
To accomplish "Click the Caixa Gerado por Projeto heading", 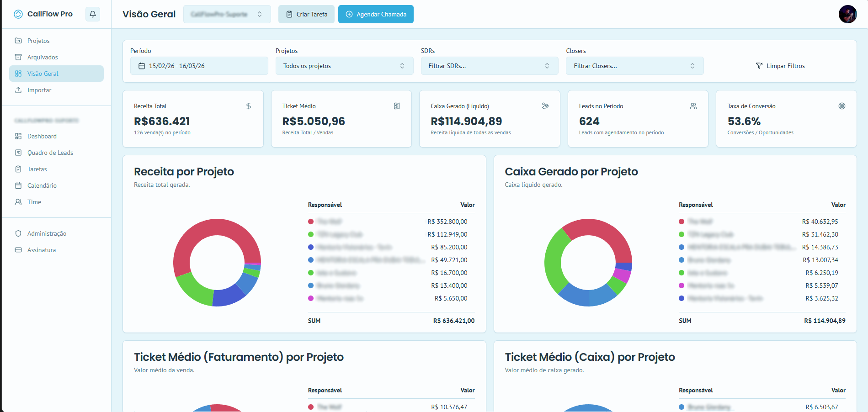I will tap(571, 172).
